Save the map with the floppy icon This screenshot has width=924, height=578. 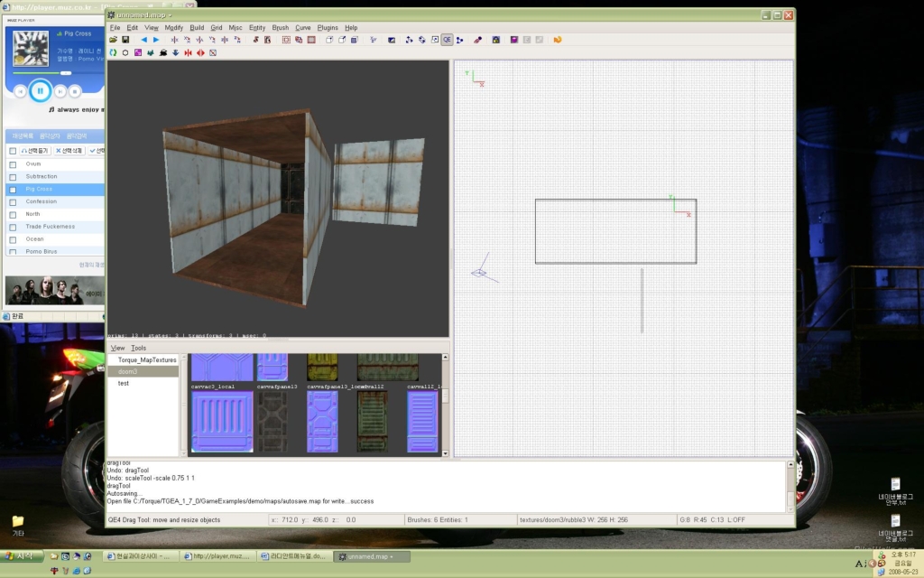tap(125, 40)
